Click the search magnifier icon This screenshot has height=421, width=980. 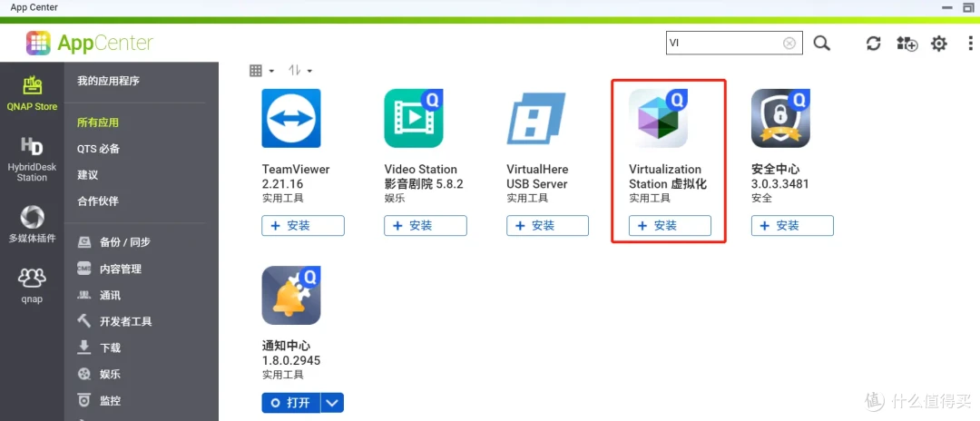point(822,44)
